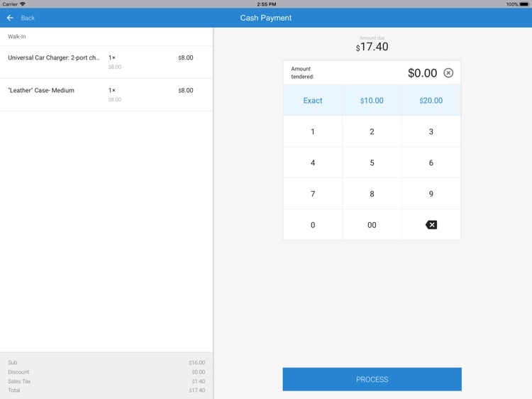
Task: Tap the Walk-In customer label
Action: [x=16, y=36]
